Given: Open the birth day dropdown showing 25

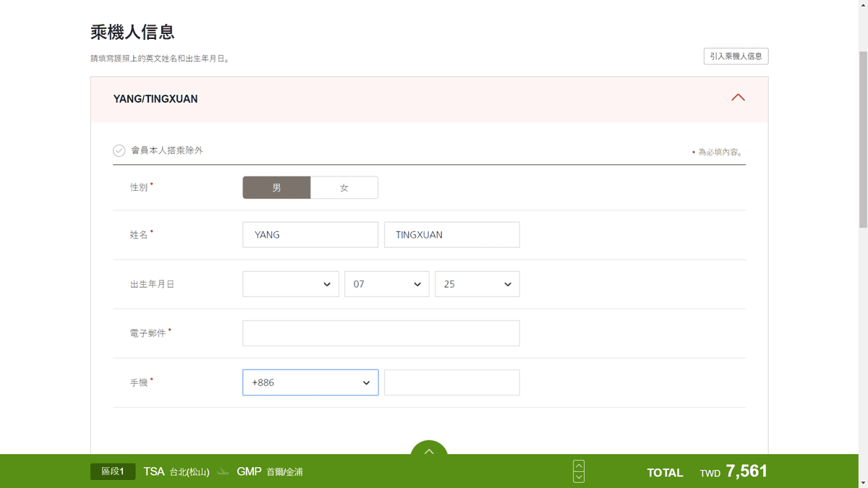Looking at the screenshot, I should pos(477,284).
